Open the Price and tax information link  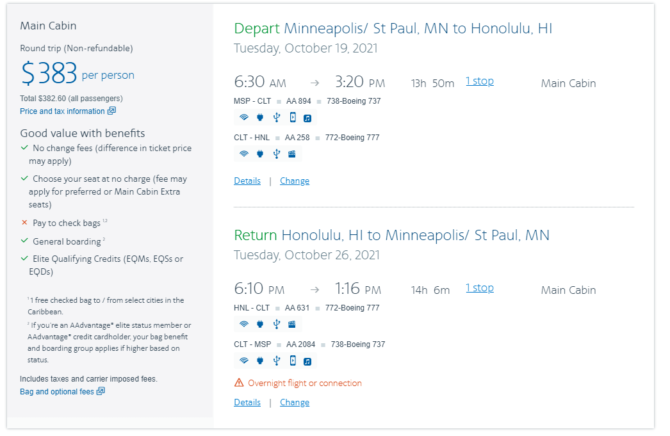click(x=62, y=111)
